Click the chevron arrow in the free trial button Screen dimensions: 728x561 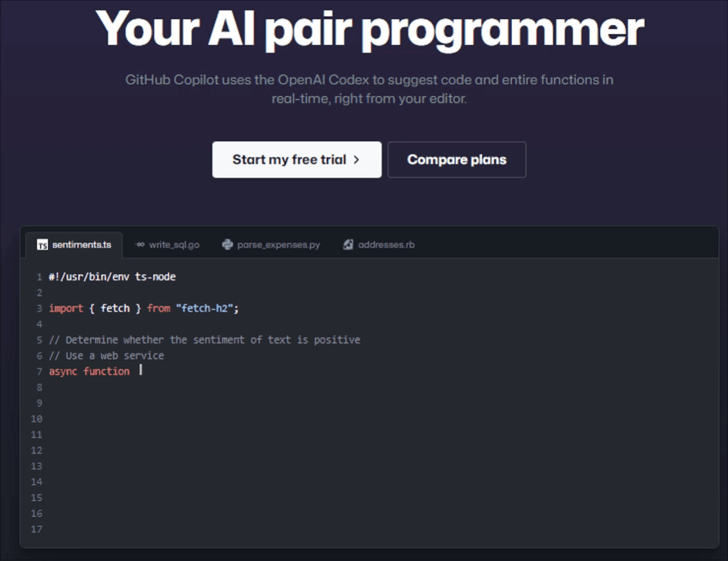pos(356,160)
